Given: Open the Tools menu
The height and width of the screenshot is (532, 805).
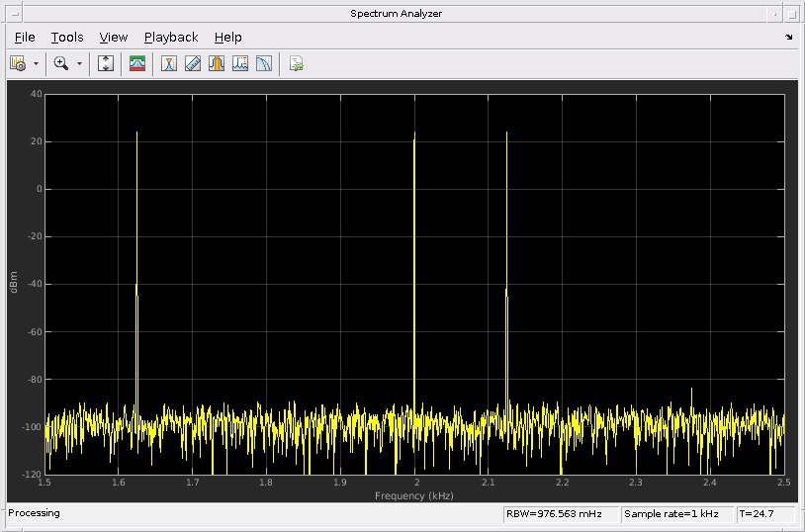Looking at the screenshot, I should [x=67, y=37].
